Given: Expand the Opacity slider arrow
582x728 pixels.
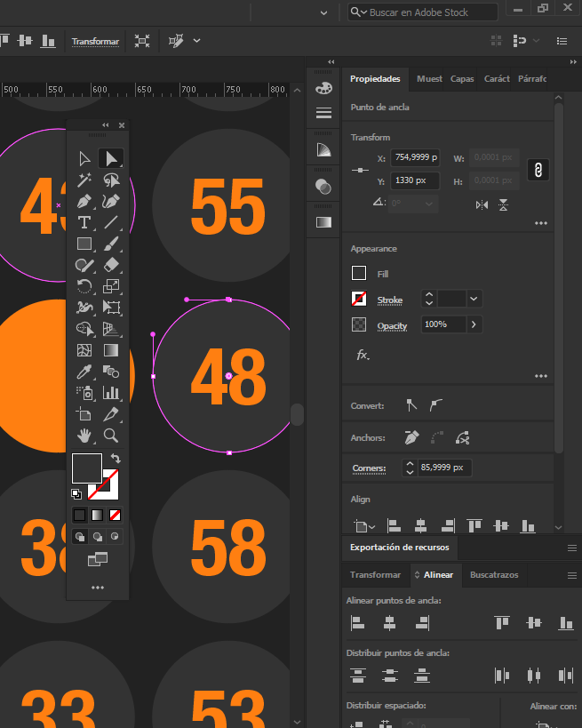Looking at the screenshot, I should click(x=474, y=324).
